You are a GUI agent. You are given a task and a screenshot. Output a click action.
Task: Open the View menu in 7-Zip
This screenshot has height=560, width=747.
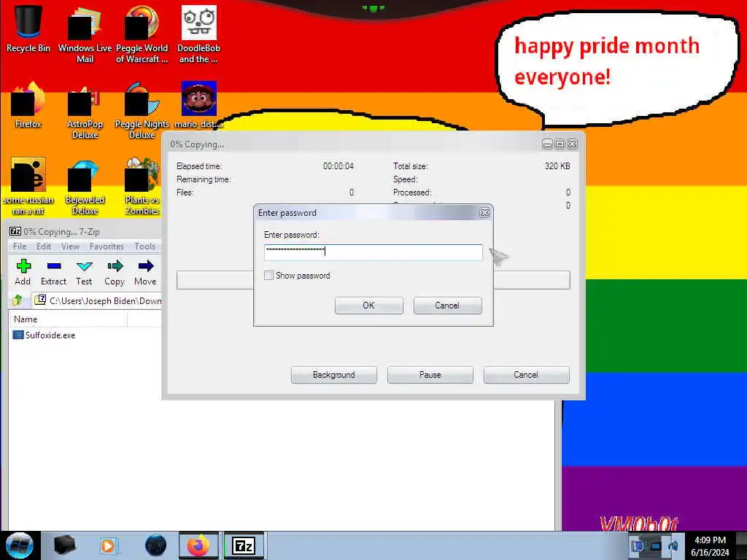click(70, 246)
